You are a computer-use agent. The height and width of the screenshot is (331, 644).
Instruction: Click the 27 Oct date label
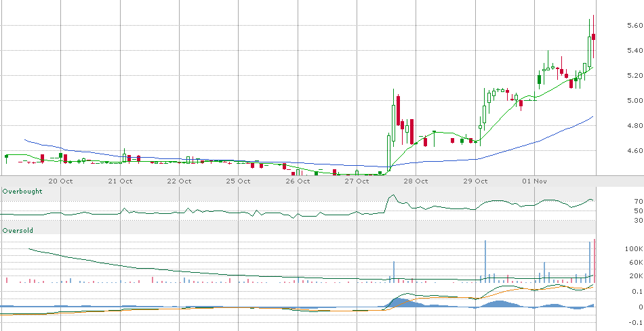click(357, 181)
